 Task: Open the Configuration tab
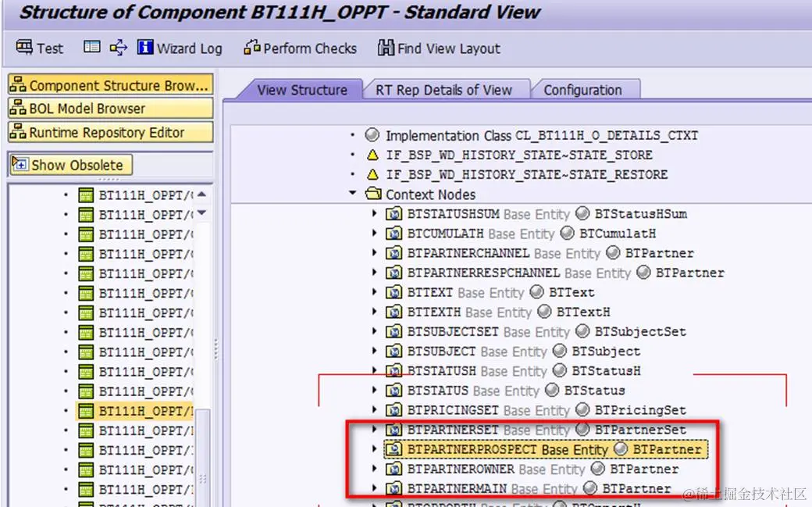tap(582, 90)
